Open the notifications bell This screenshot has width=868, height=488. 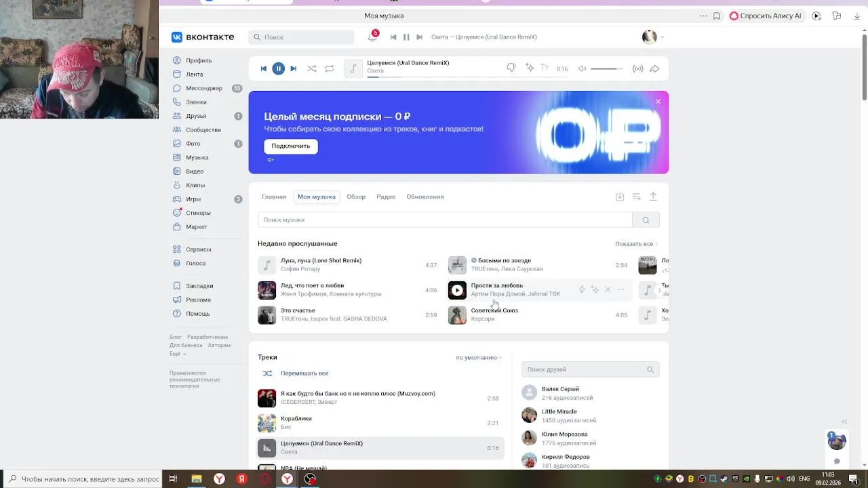(x=372, y=37)
